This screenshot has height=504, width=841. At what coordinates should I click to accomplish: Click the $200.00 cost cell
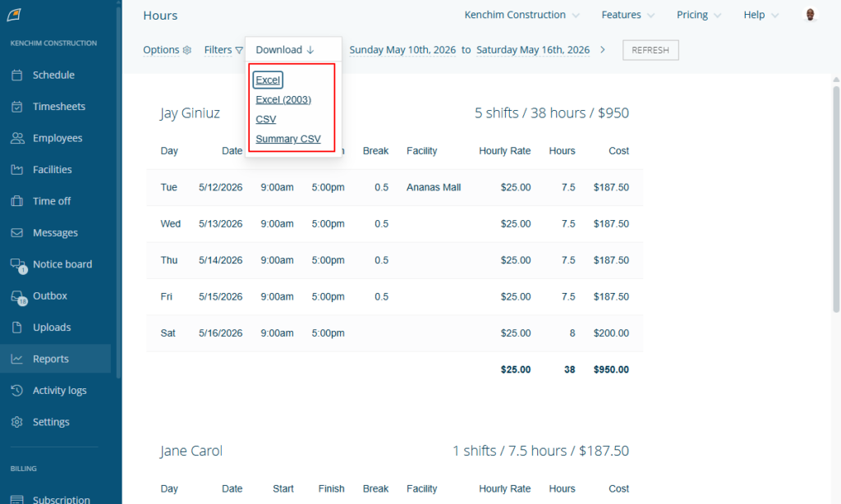(611, 333)
